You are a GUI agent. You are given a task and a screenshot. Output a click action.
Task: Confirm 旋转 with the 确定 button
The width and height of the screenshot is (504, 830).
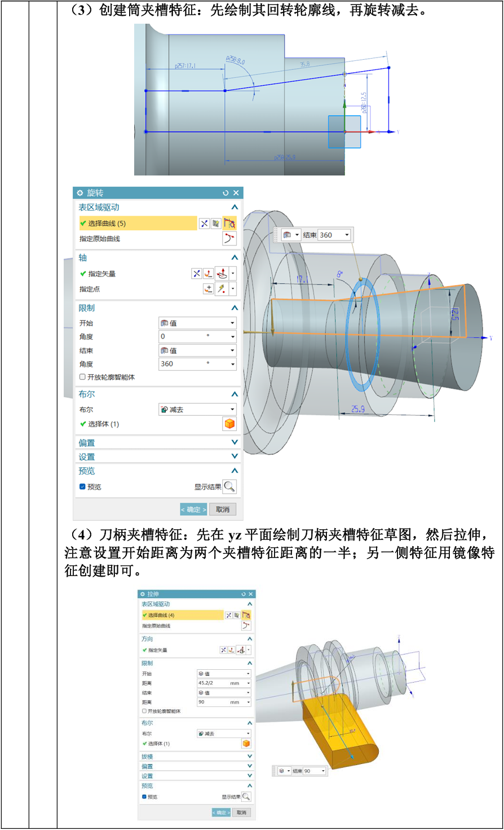pos(193,510)
